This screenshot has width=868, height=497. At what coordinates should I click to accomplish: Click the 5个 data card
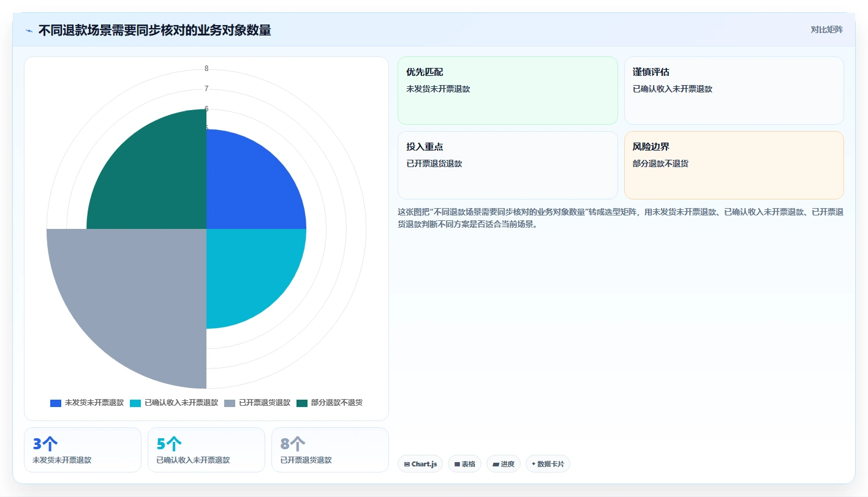[206, 450]
